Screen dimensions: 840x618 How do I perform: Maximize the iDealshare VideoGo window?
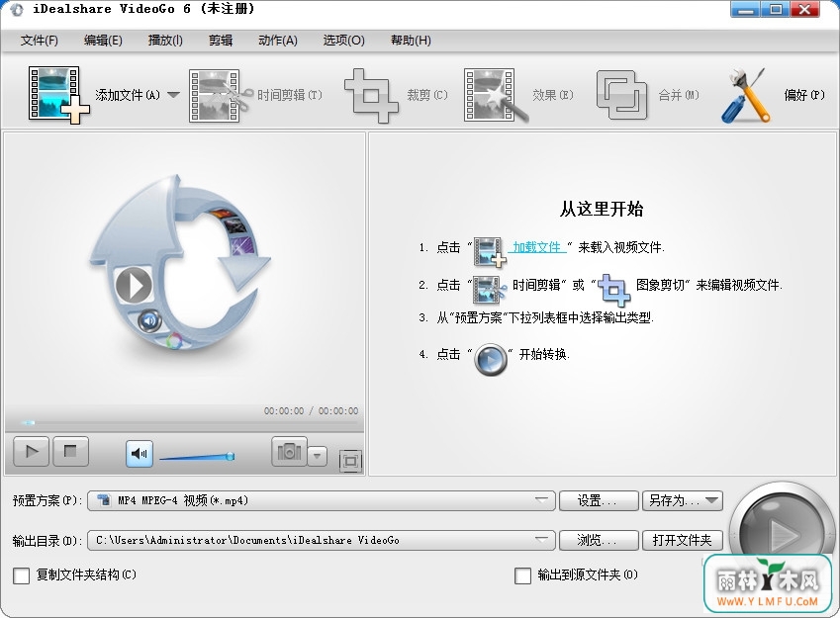pyautogui.click(x=776, y=10)
